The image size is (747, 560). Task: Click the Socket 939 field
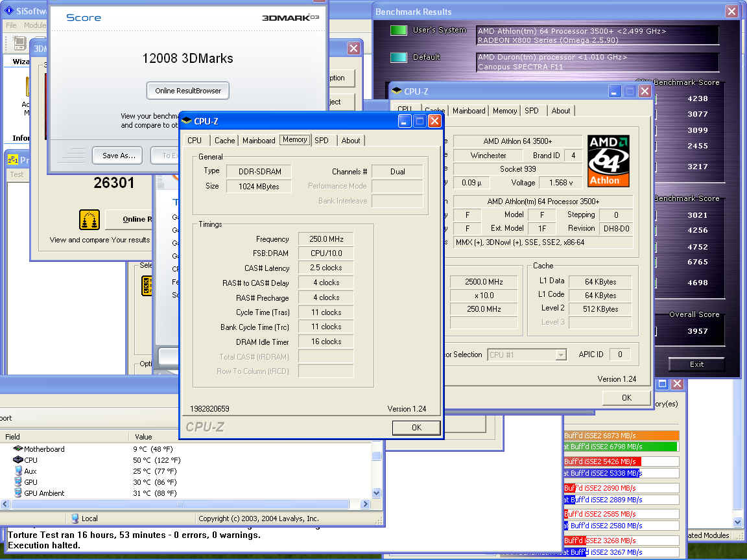(x=518, y=169)
